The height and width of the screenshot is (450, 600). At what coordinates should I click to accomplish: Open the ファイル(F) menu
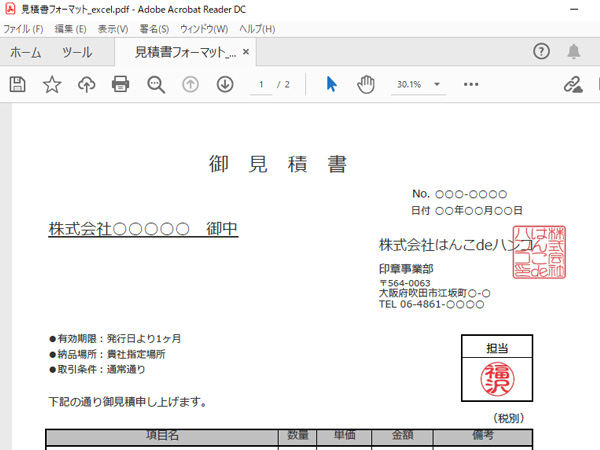pyautogui.click(x=23, y=29)
